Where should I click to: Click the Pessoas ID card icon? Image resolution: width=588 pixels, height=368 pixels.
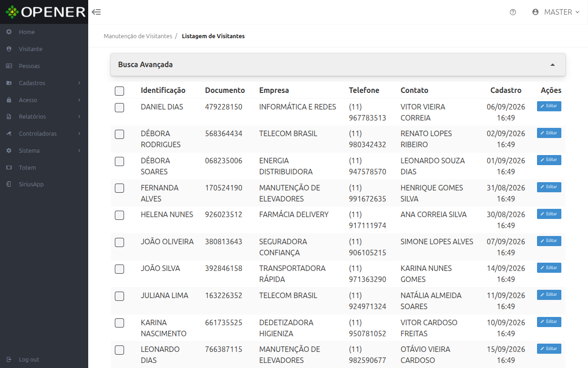pyautogui.click(x=9, y=66)
